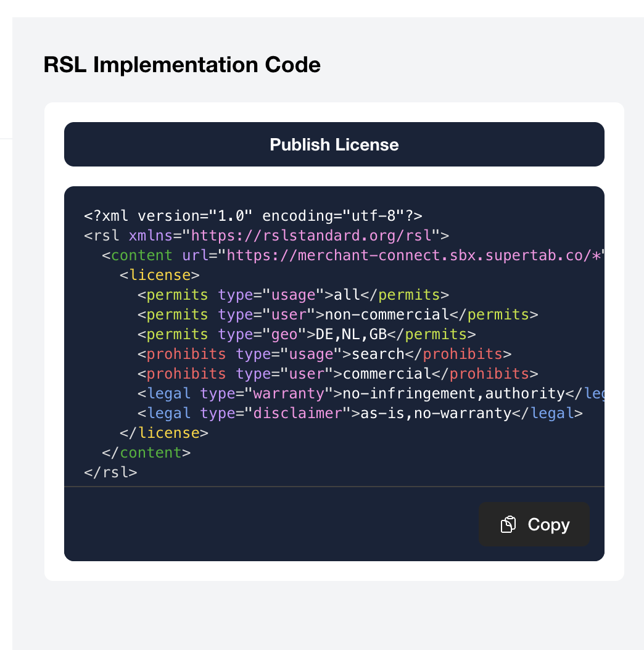Click the legal disclaimer as-is,no-warranty line
The height and width of the screenshot is (650, 644).
tap(352, 413)
